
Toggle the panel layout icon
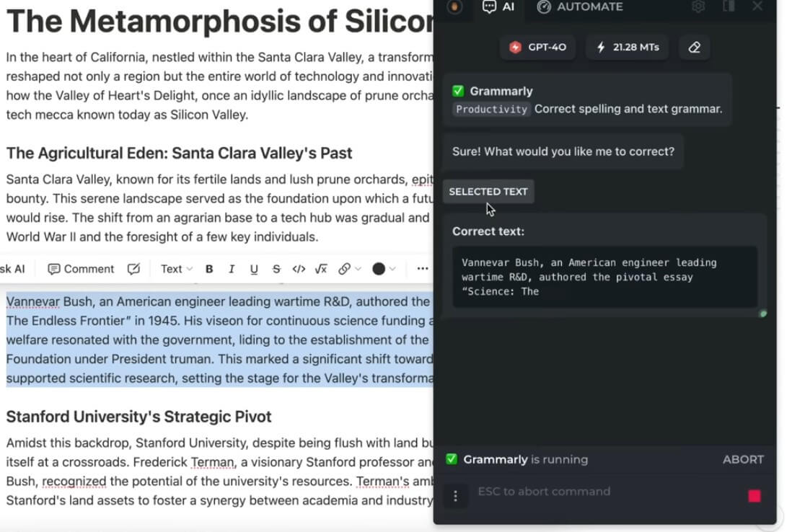[x=729, y=6]
